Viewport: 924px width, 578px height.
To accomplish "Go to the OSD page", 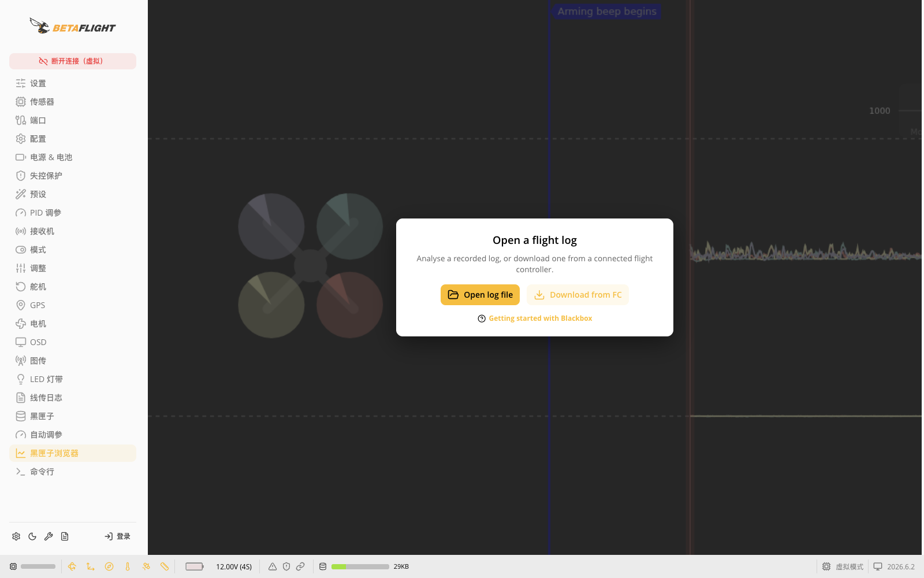I will tap(73, 342).
